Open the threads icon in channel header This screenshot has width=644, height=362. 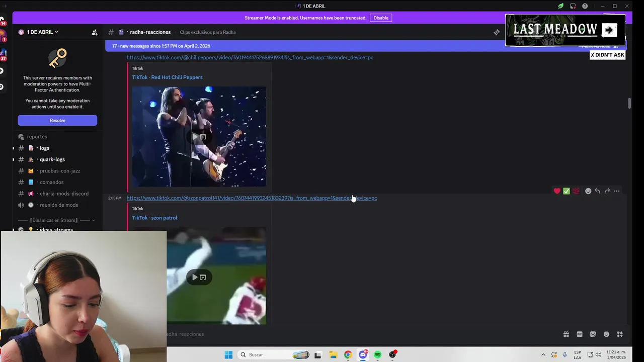coord(497,32)
